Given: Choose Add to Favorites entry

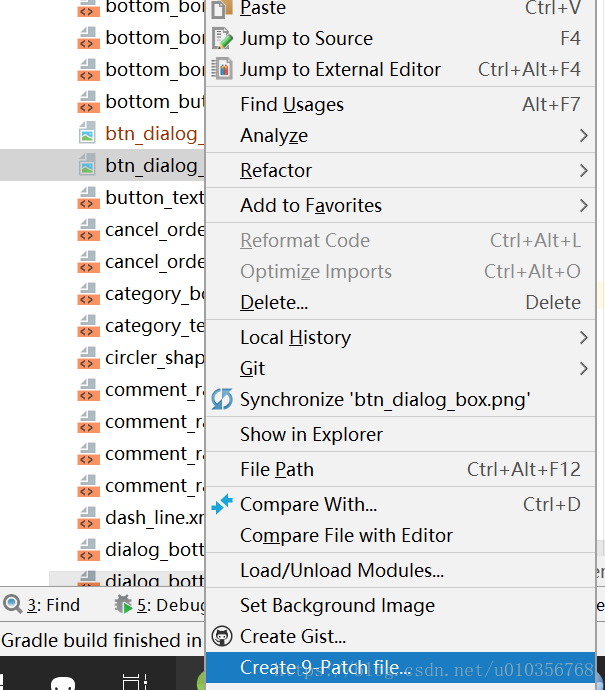Looking at the screenshot, I should point(400,206).
